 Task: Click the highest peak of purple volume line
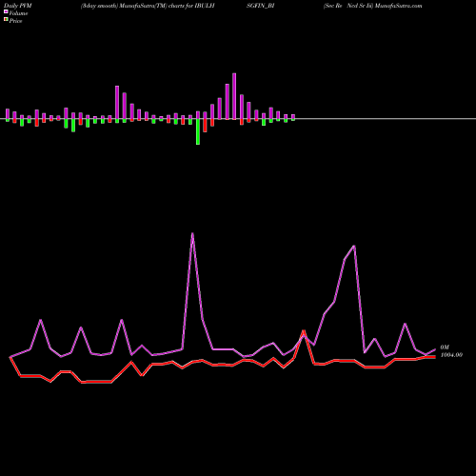pos(192,234)
